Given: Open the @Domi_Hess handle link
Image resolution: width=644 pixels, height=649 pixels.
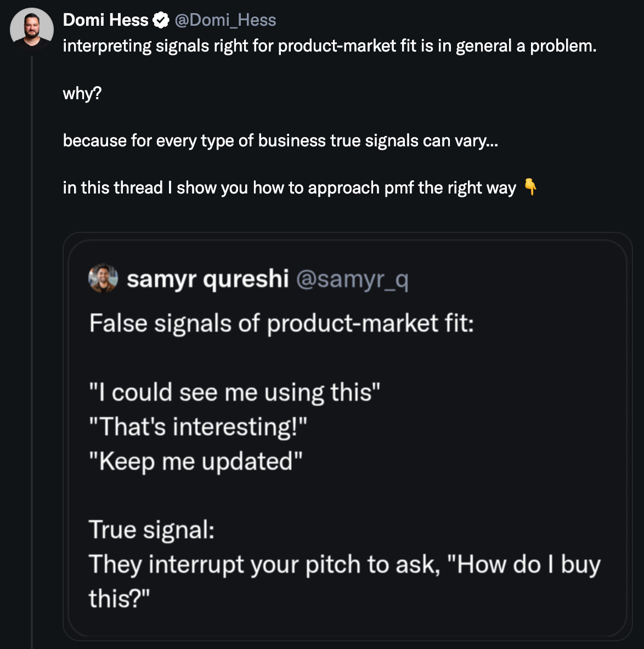Looking at the screenshot, I should (x=225, y=20).
